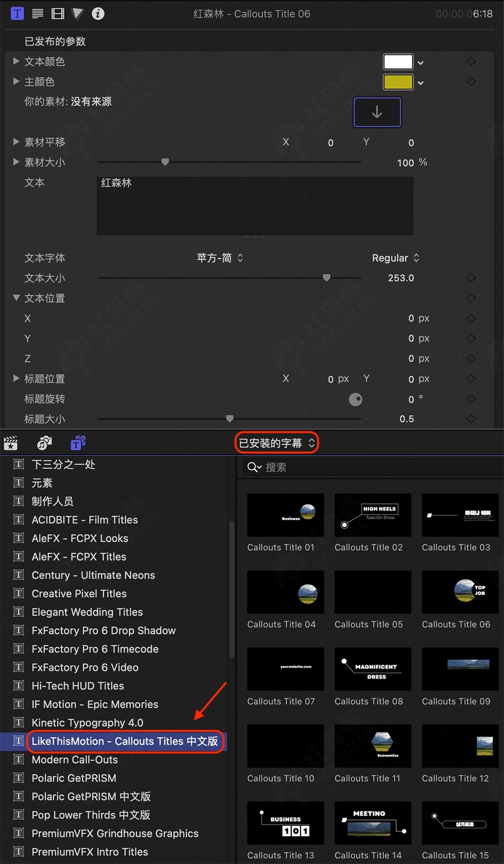Add keyframe for Z position parameter

pyautogui.click(x=471, y=358)
